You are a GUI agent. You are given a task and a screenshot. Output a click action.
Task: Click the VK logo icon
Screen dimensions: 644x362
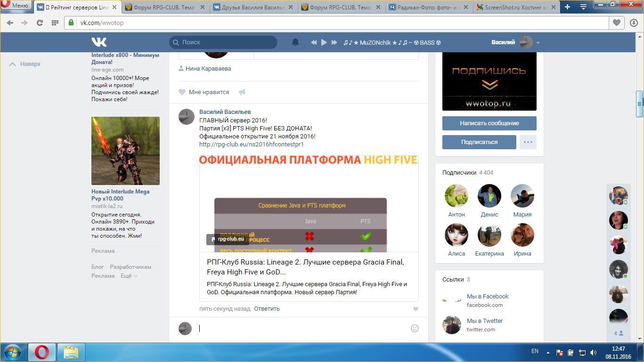coord(99,42)
